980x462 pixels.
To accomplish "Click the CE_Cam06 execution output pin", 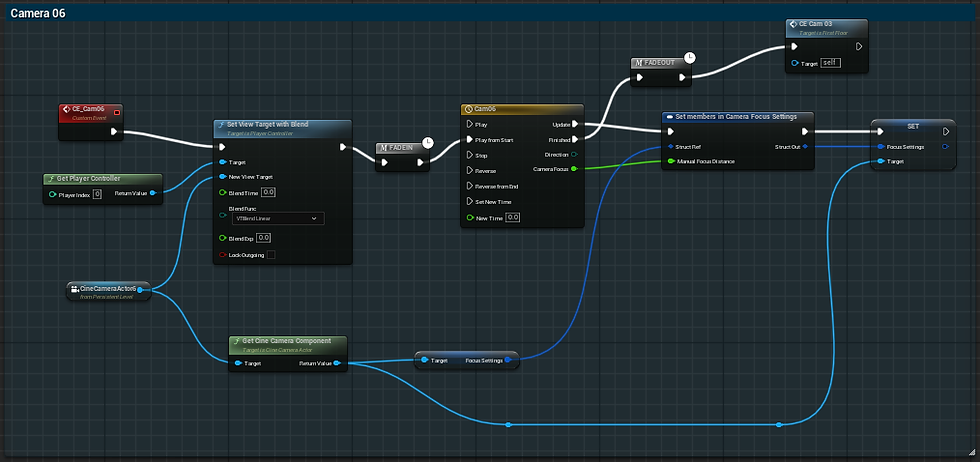I will (114, 131).
